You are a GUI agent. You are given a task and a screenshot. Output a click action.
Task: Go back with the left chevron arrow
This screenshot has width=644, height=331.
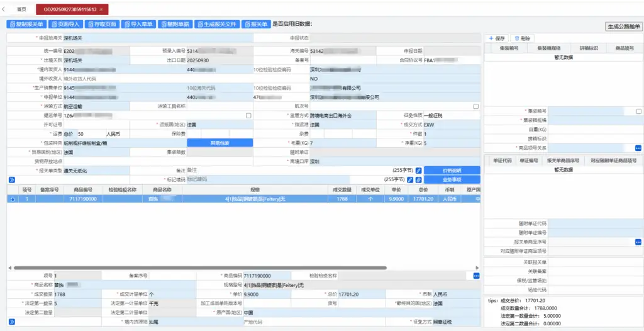coord(4,9)
